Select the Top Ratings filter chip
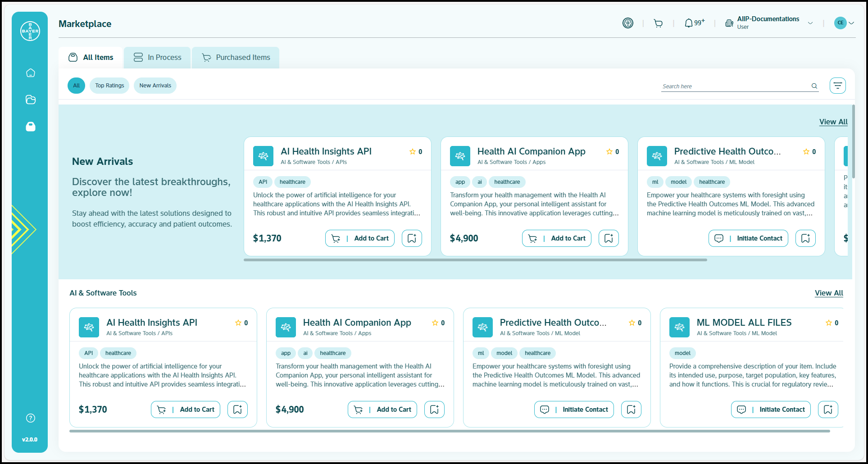The width and height of the screenshot is (868, 464). click(109, 86)
